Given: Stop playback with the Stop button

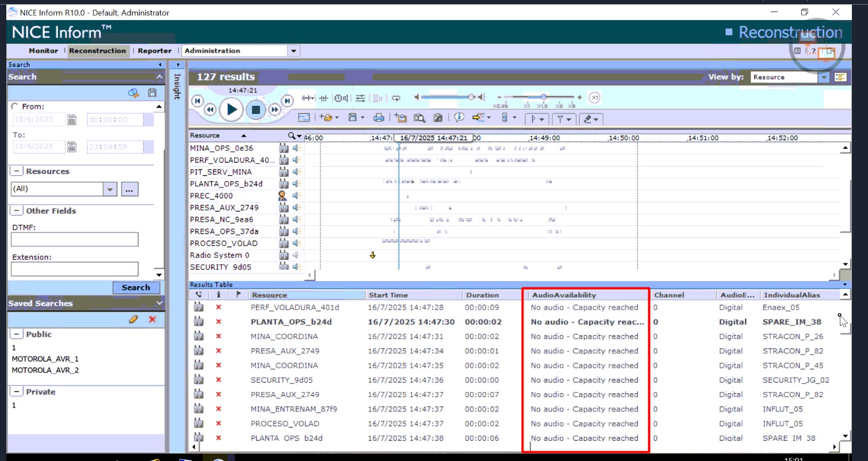Looking at the screenshot, I should click(x=257, y=109).
